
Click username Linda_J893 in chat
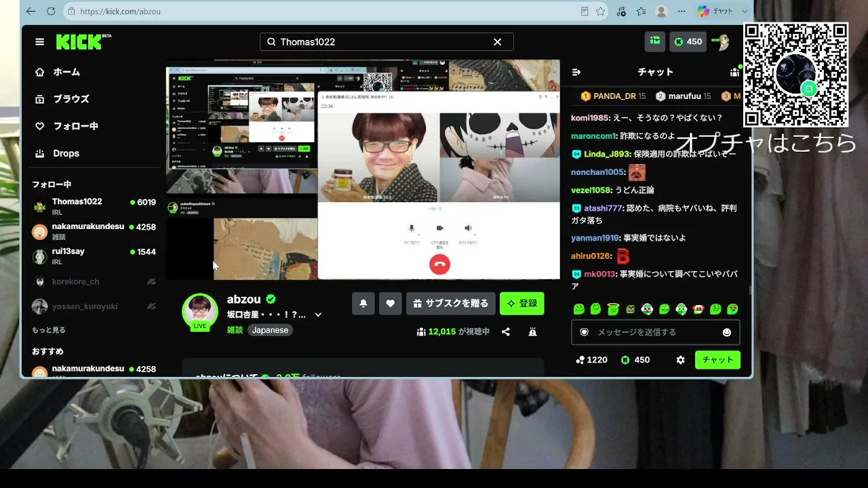pyautogui.click(x=608, y=154)
